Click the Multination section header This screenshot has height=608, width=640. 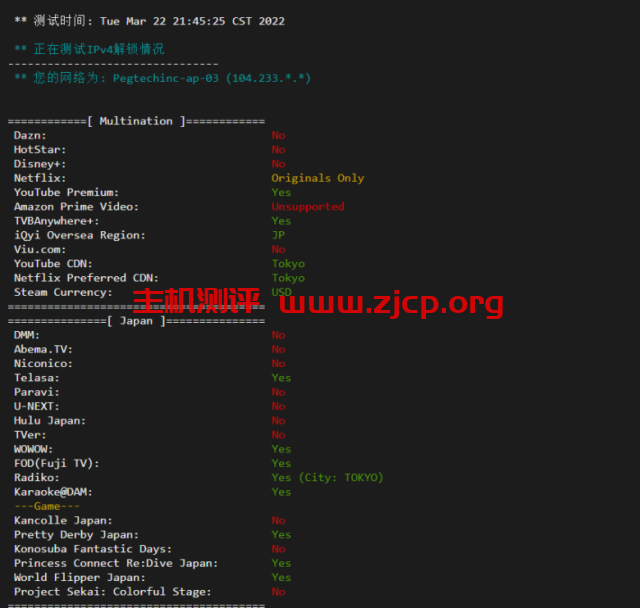(136, 121)
